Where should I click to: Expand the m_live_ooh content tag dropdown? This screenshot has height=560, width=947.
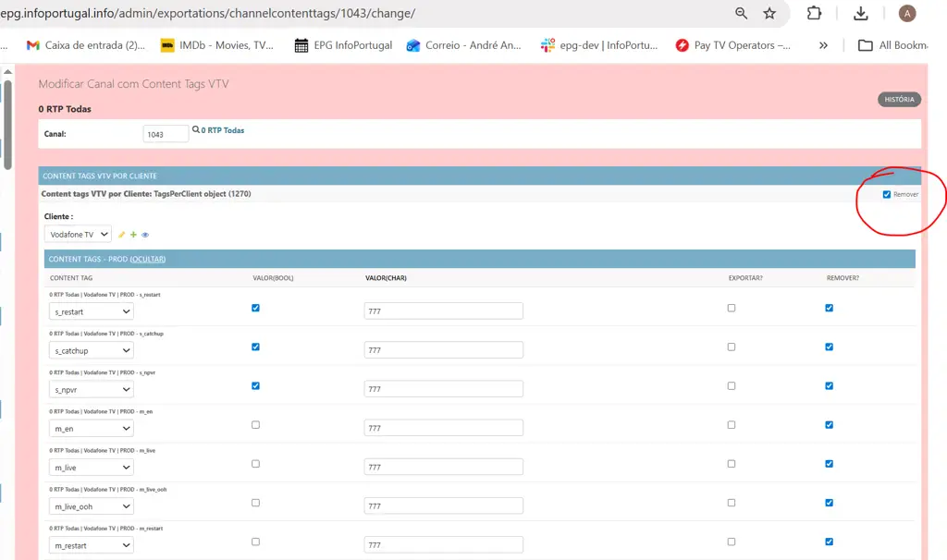(91, 506)
